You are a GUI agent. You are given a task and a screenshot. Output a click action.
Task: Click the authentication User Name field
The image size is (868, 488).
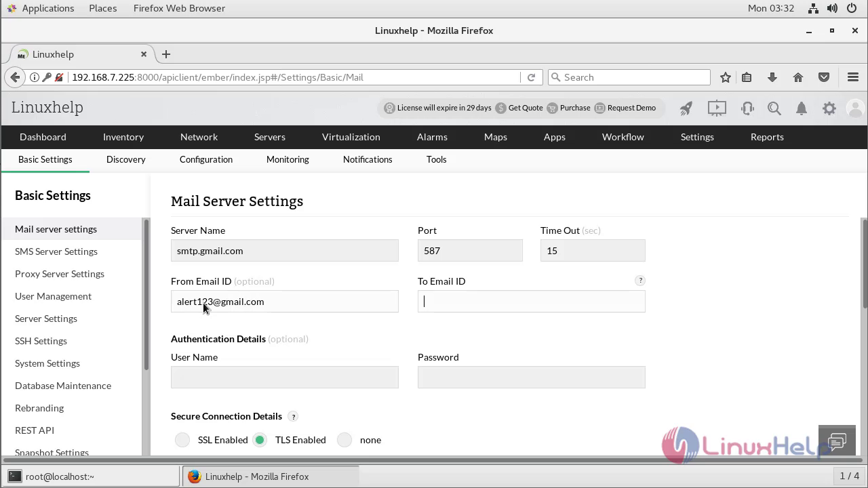[285, 378]
